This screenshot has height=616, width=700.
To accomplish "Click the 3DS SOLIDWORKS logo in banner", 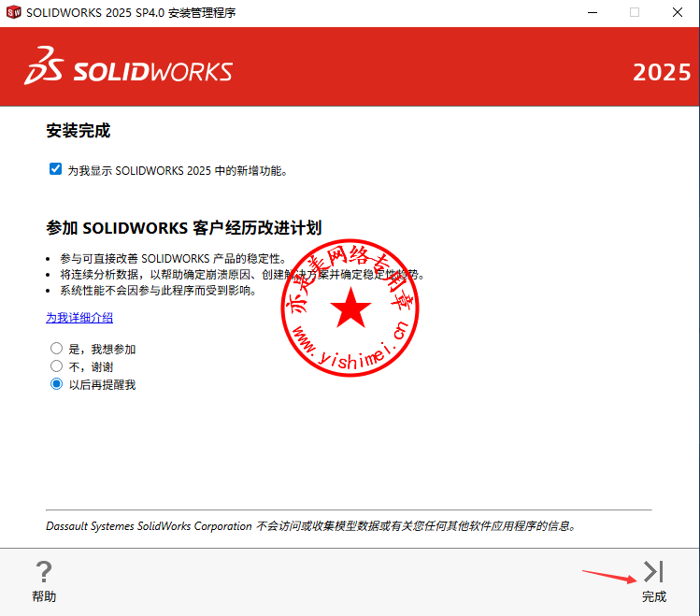I will click(x=128, y=65).
